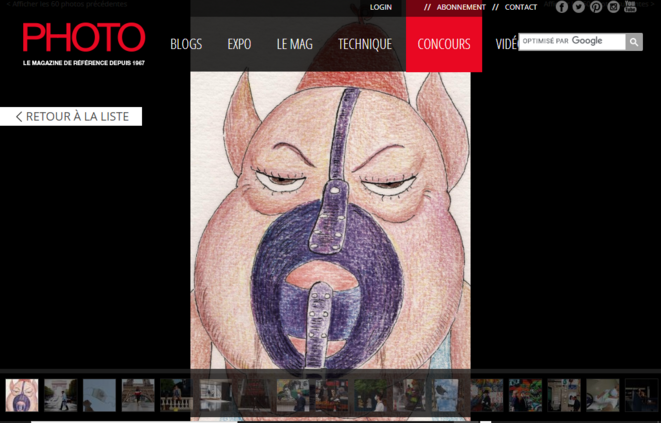The image size is (661, 423).
Task: Open the Arc de Triomphe pedestrian thumbnail
Action: pos(61,395)
